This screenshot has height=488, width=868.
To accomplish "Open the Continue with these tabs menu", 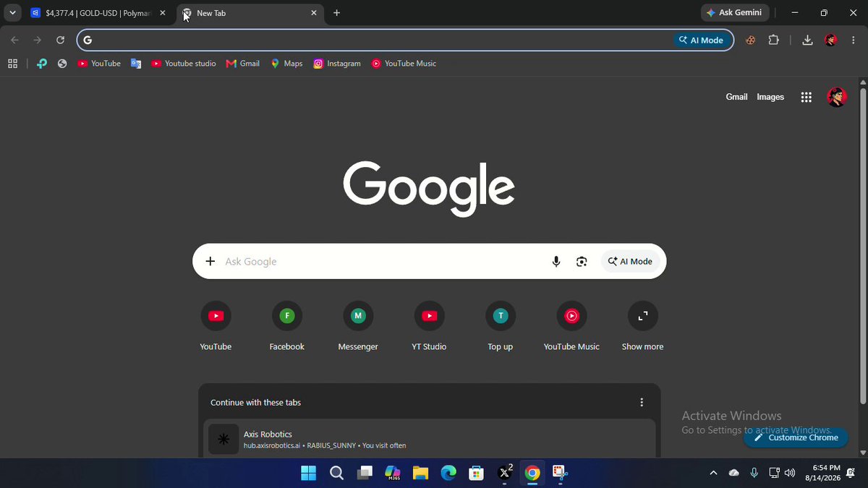I will click(642, 402).
